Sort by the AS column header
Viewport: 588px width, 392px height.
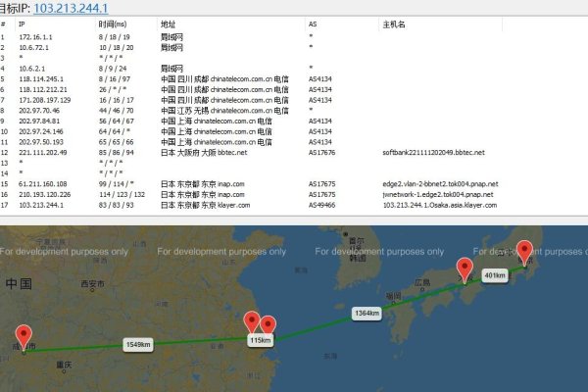point(313,24)
